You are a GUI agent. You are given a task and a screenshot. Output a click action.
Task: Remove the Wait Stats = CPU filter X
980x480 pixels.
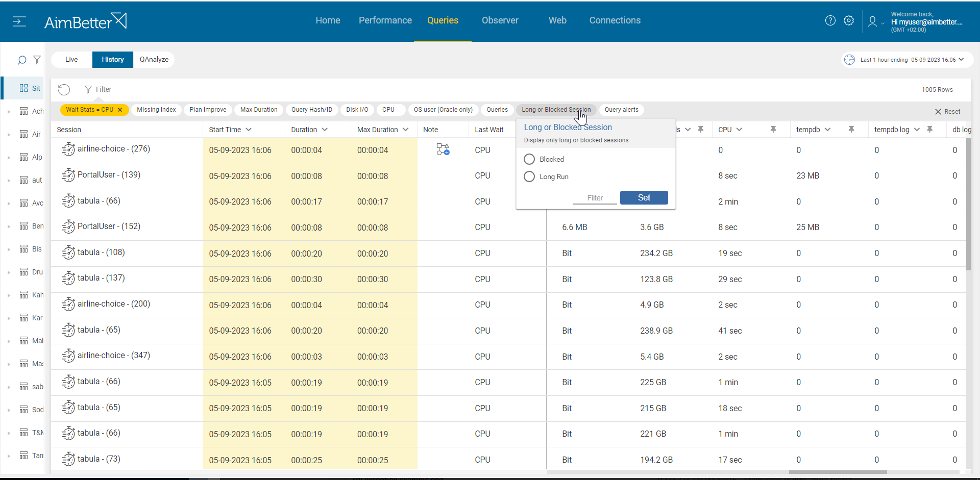pos(120,110)
